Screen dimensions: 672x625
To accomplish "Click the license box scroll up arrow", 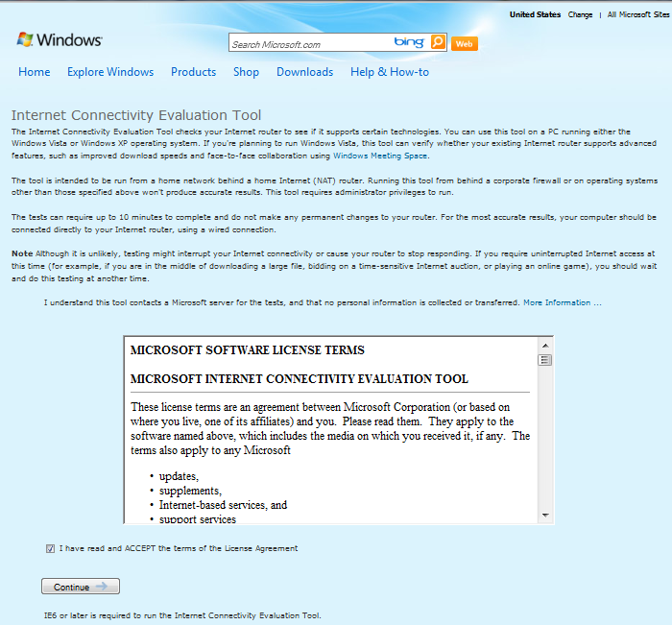I will 545,346.
